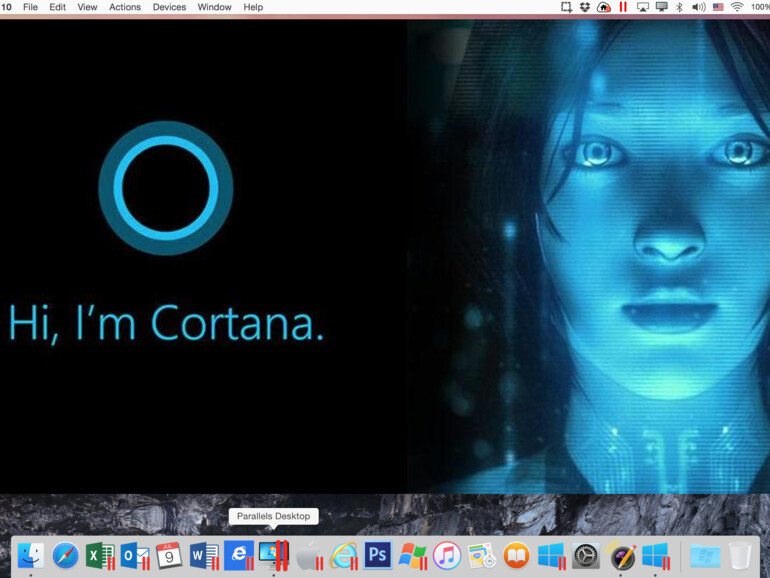Click the Windows 10 icon left of the folder
770x578 pixels.
tap(656, 556)
